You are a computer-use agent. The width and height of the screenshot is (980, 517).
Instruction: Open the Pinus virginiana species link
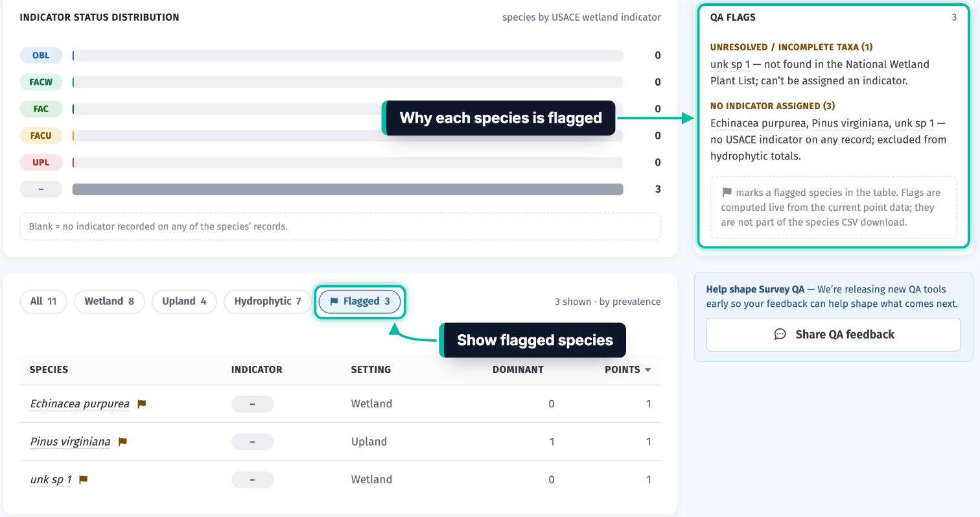click(70, 442)
